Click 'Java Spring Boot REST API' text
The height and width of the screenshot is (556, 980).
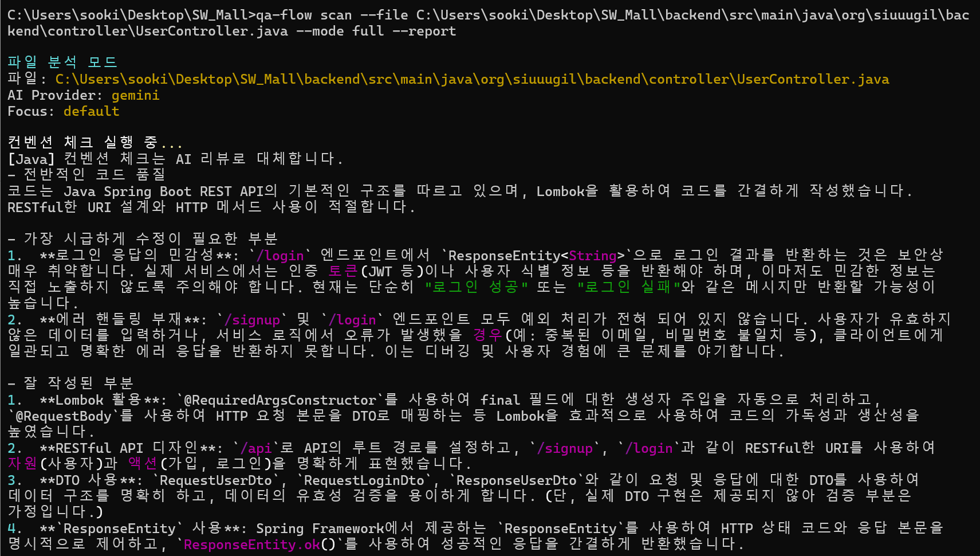(x=164, y=191)
